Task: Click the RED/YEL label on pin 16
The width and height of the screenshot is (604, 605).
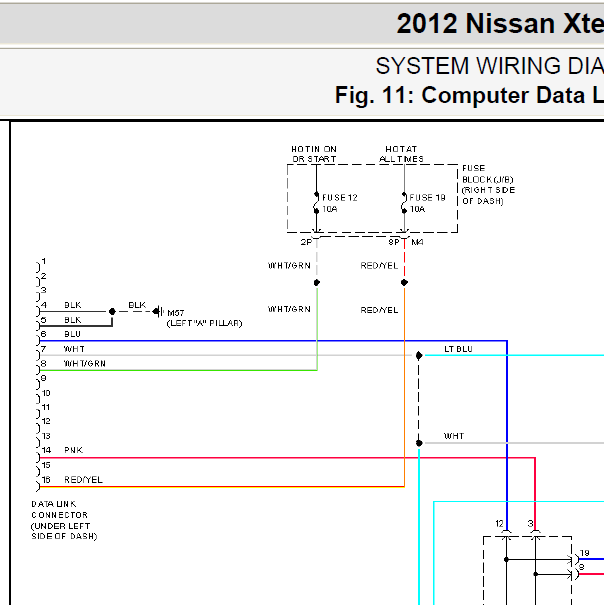Action: click(83, 480)
